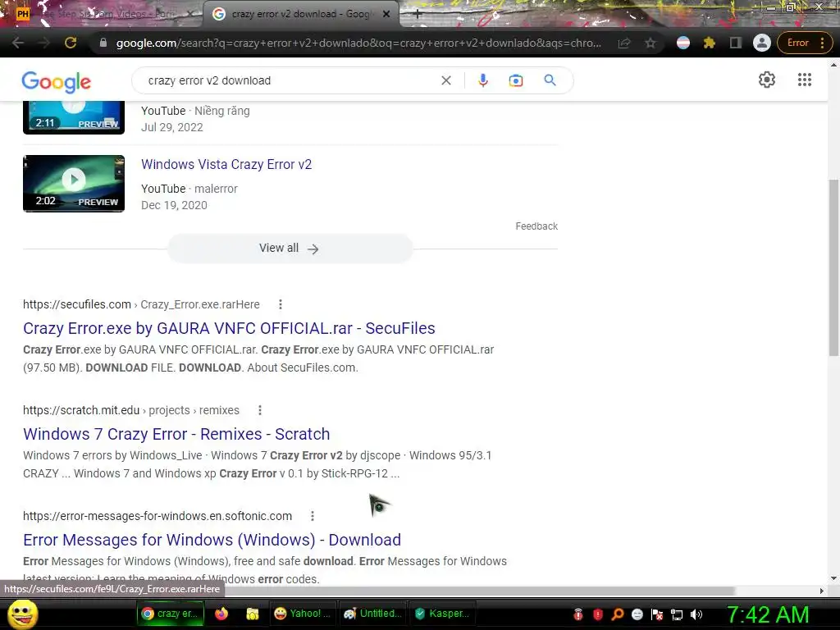
Task: Toggle the browser side panel icon
Action: (x=736, y=43)
